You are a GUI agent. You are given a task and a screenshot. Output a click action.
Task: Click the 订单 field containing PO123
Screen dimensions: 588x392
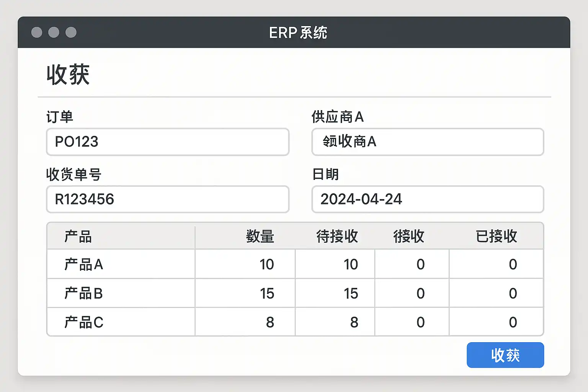167,142
